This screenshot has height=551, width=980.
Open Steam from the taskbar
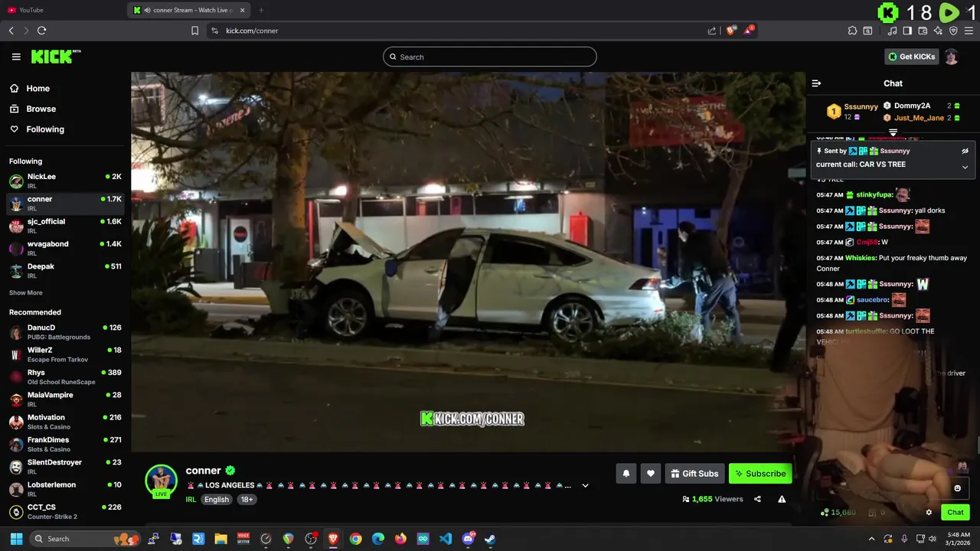click(x=490, y=539)
